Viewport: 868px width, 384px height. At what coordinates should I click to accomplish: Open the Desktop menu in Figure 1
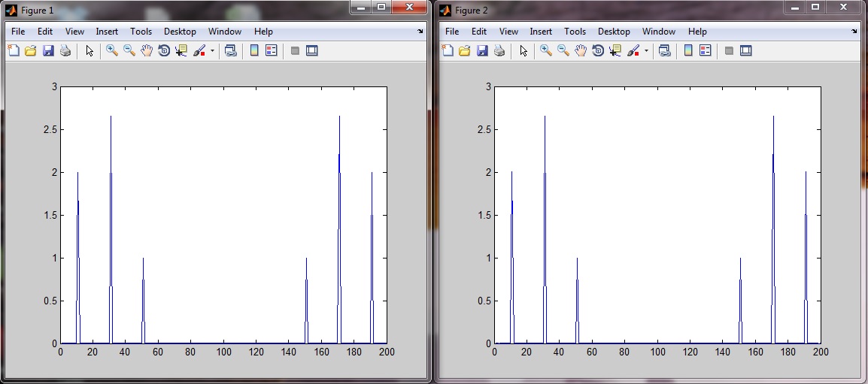point(180,32)
